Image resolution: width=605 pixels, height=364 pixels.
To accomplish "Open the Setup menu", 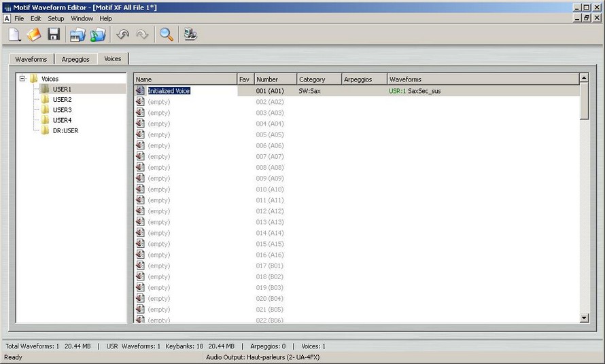I will pos(56,18).
